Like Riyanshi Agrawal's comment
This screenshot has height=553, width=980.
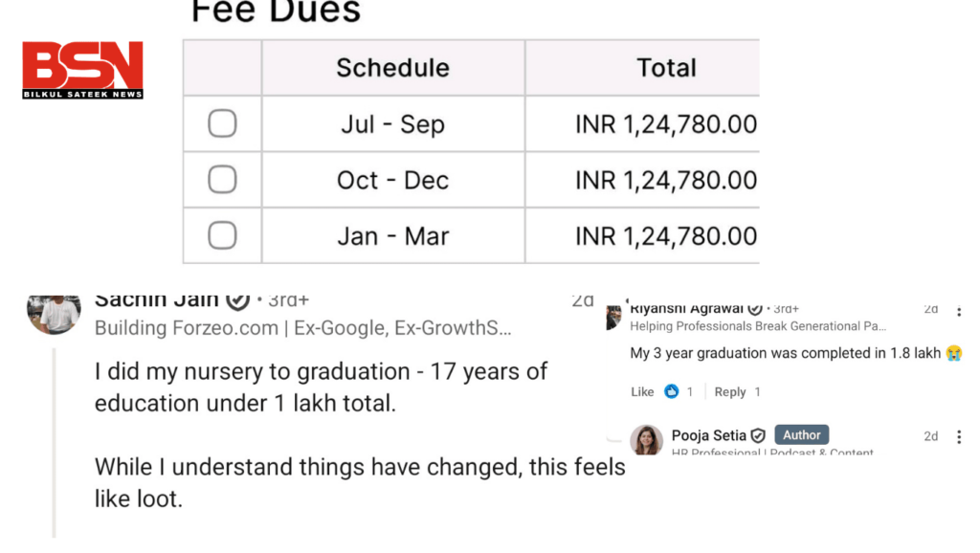click(642, 391)
